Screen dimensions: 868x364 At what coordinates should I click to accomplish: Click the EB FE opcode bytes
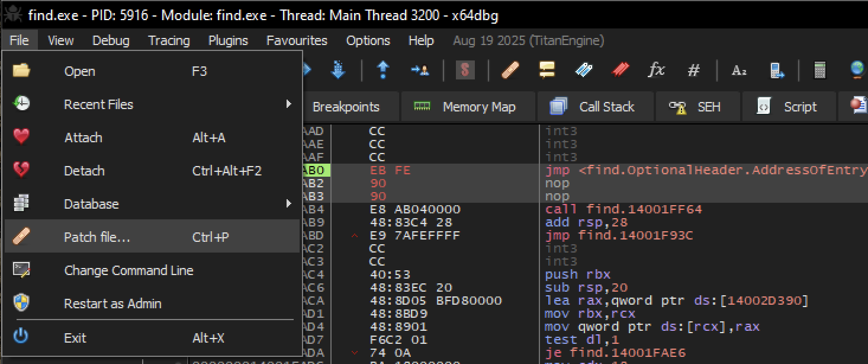click(390, 170)
